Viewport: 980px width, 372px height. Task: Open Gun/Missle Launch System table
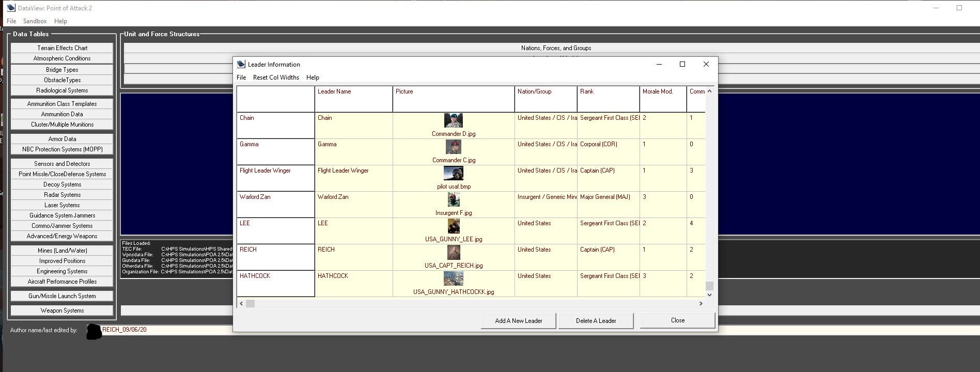pyautogui.click(x=62, y=296)
